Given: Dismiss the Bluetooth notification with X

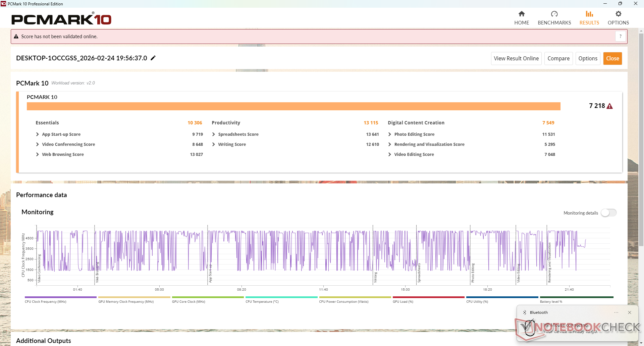Looking at the screenshot, I should coord(630,312).
